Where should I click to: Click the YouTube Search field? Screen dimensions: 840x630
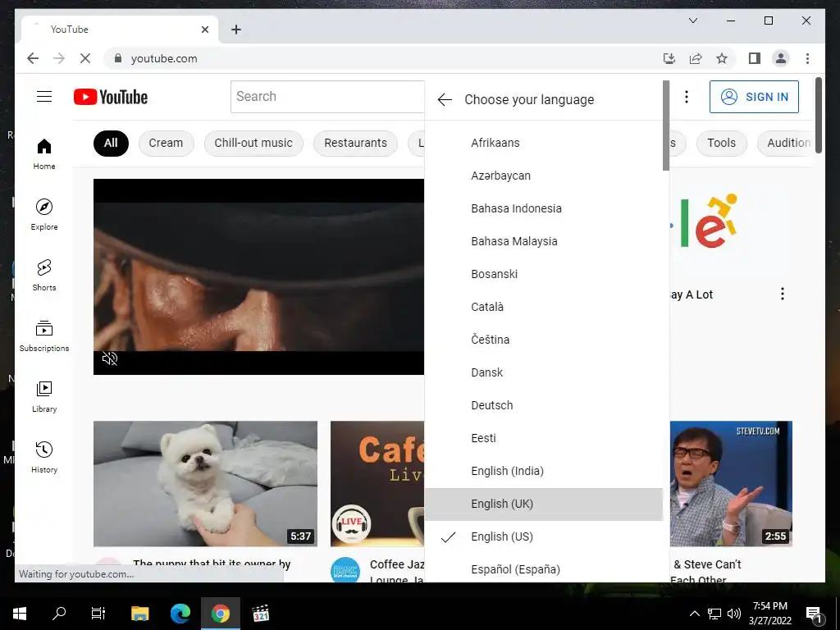click(327, 97)
